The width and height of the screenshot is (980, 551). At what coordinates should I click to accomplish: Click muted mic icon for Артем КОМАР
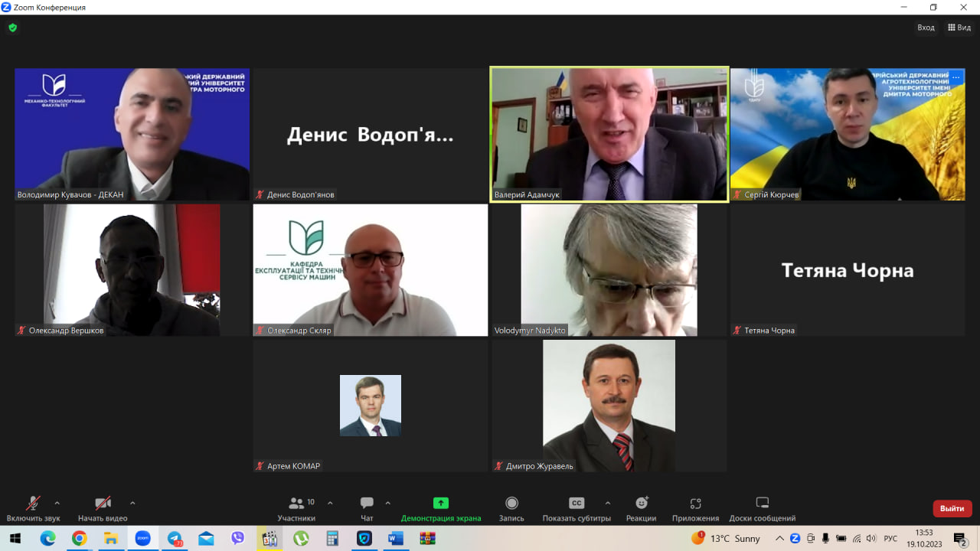click(260, 466)
